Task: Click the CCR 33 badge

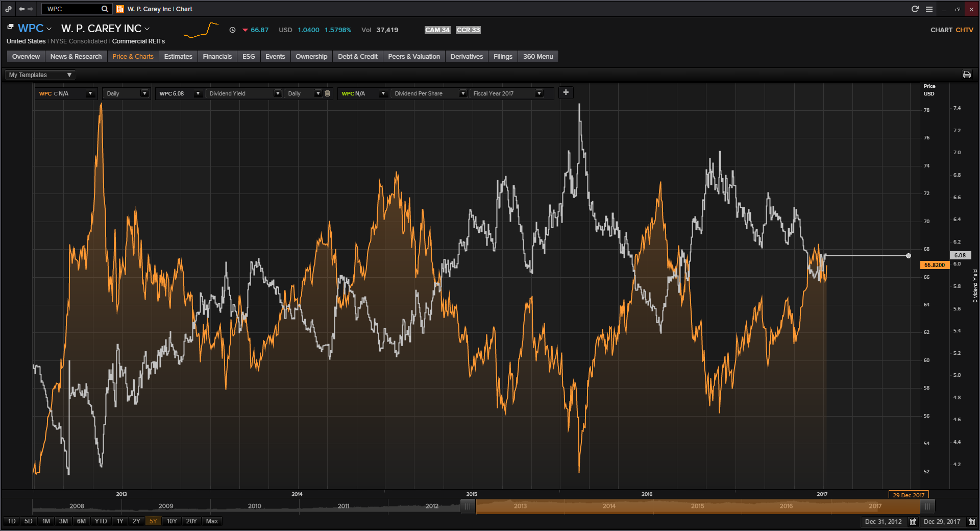Action: pos(468,30)
